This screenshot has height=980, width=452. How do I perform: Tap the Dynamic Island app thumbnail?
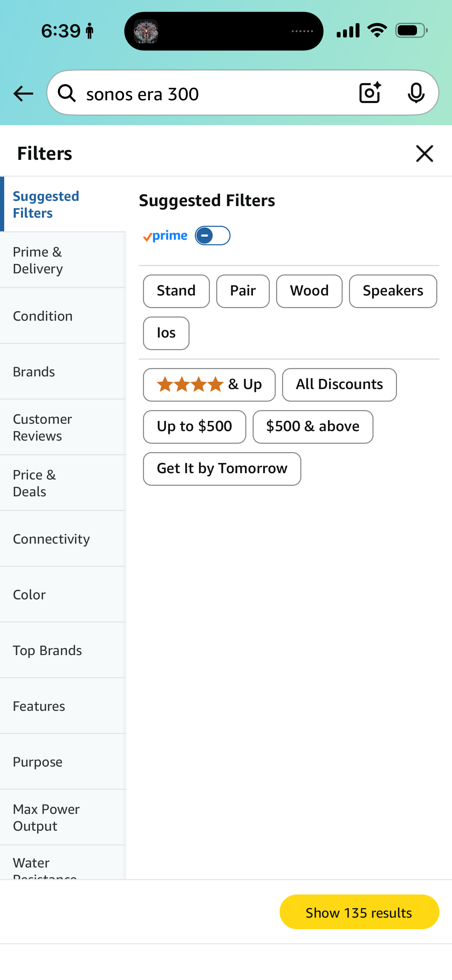[x=146, y=31]
